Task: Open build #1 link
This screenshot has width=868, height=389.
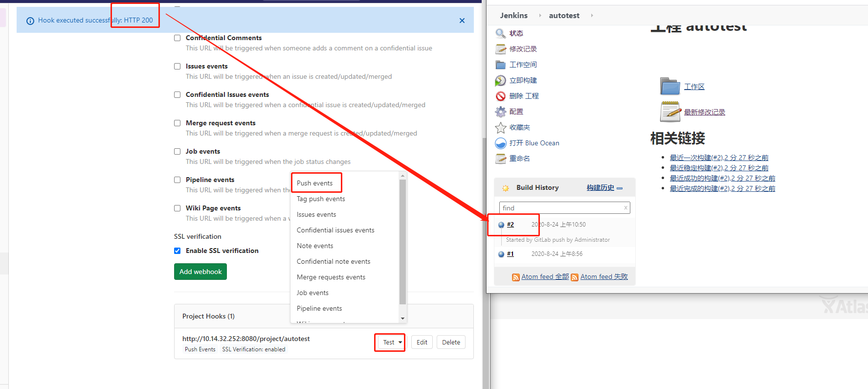Action: [511, 254]
